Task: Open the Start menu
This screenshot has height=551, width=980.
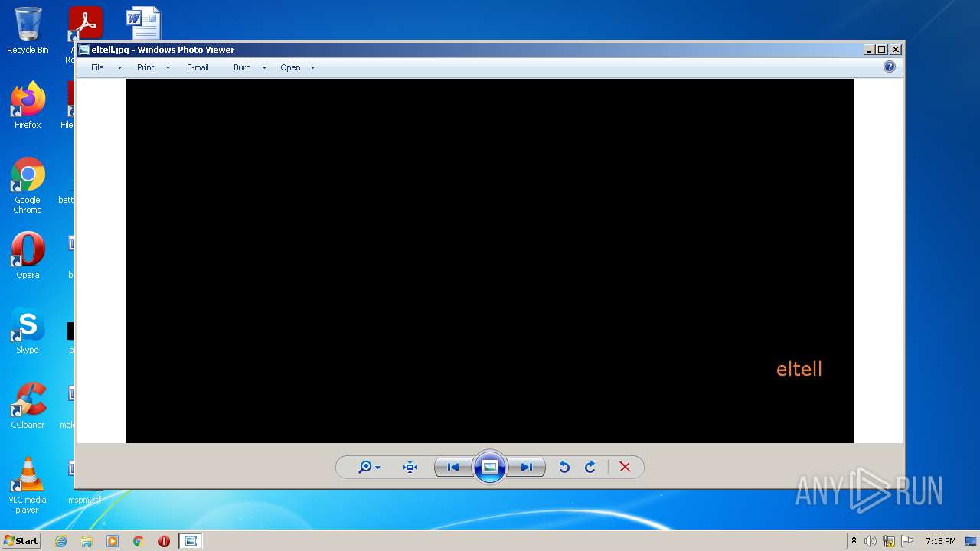Action: click(21, 540)
